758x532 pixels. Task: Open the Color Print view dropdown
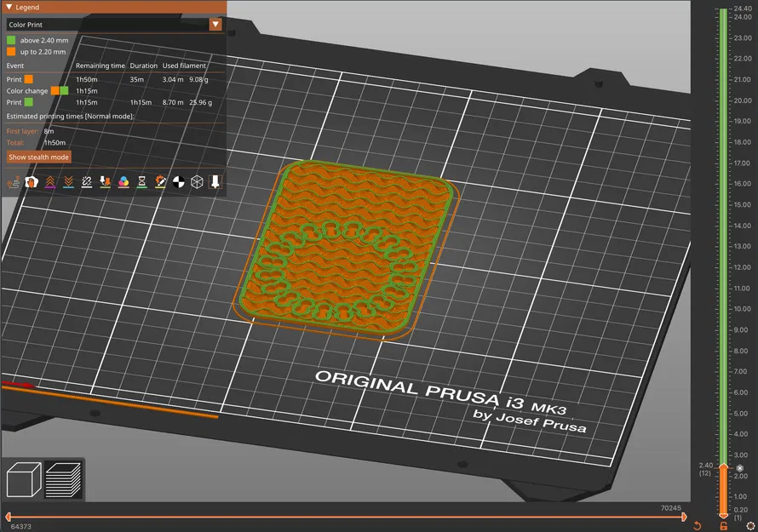click(x=114, y=24)
